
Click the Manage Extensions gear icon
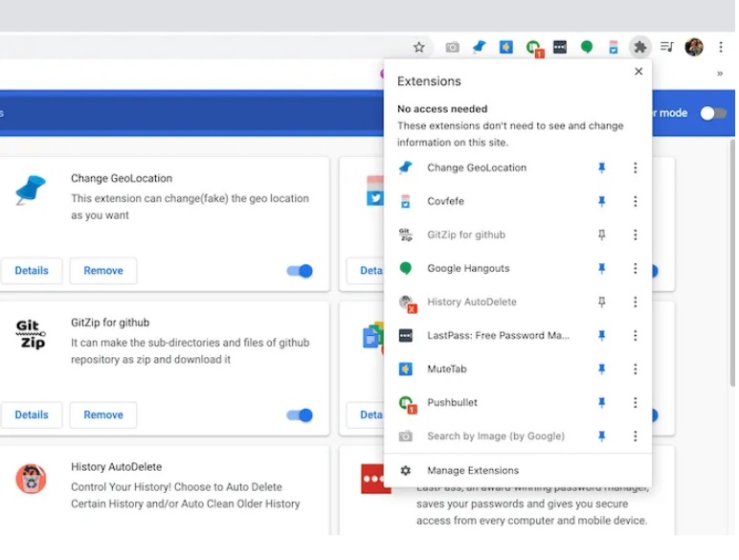tap(405, 470)
